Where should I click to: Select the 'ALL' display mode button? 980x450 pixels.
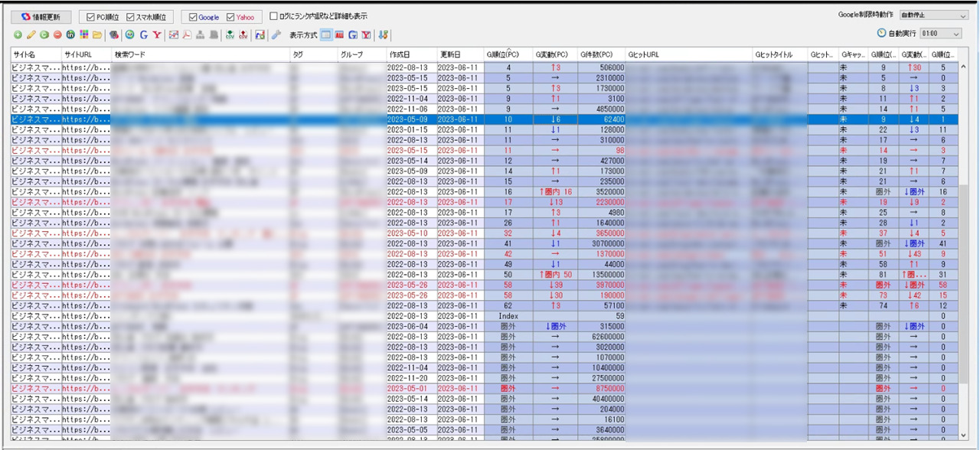[339, 35]
